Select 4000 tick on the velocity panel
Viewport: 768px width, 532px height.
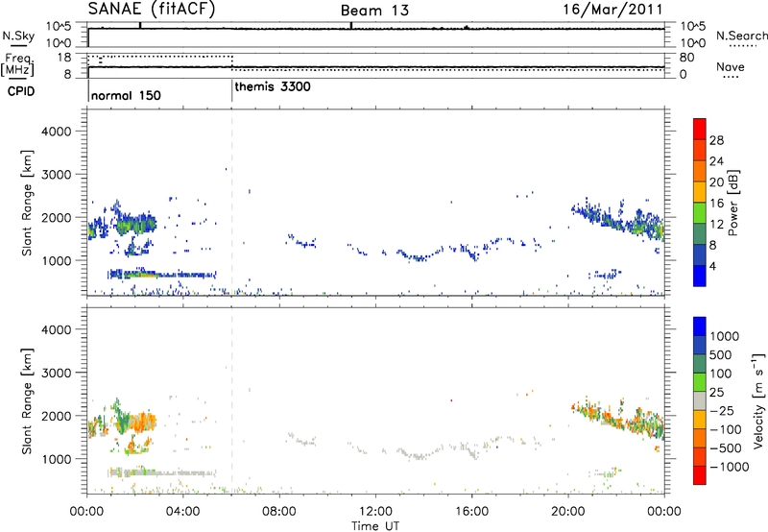coord(56,329)
